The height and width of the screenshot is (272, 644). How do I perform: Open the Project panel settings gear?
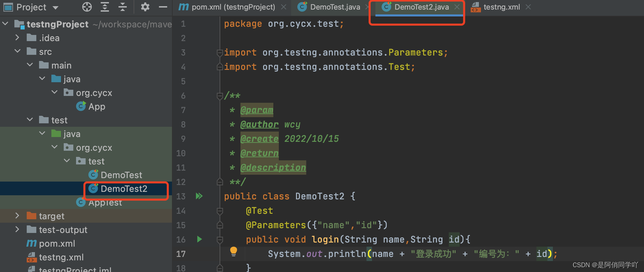(145, 7)
